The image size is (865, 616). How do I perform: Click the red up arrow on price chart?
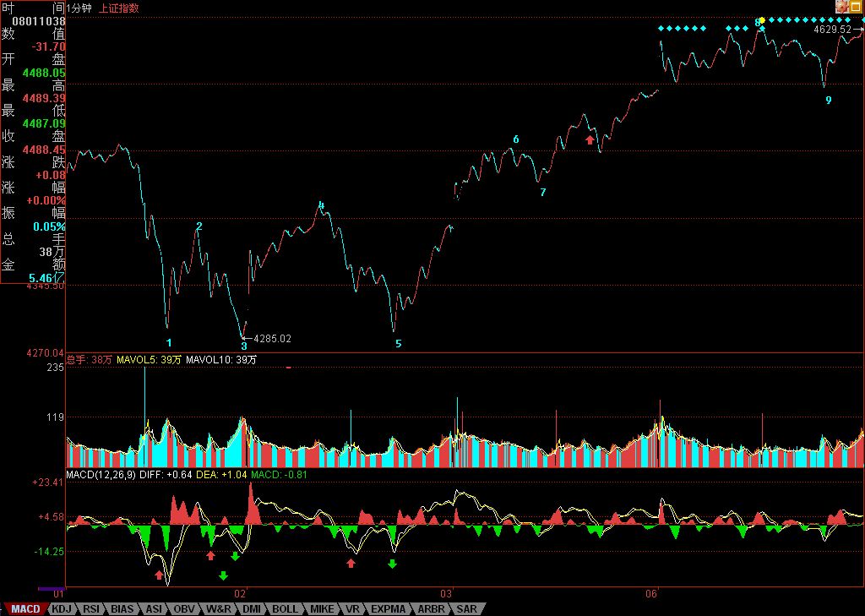590,139
